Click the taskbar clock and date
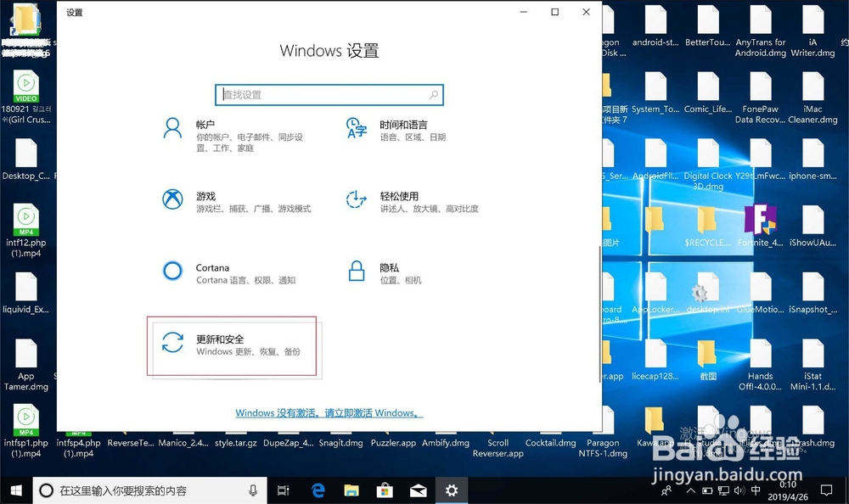Image resolution: width=849 pixels, height=504 pixels. tap(787, 490)
